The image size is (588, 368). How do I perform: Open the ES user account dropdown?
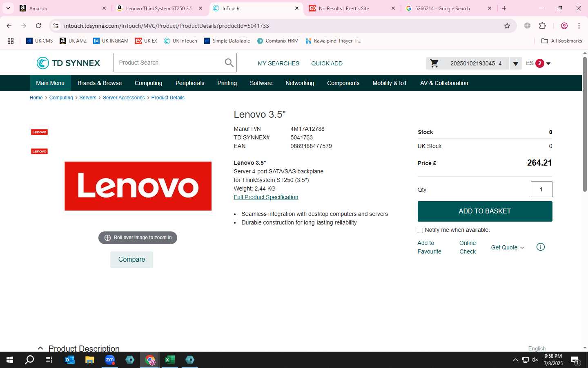(x=539, y=63)
